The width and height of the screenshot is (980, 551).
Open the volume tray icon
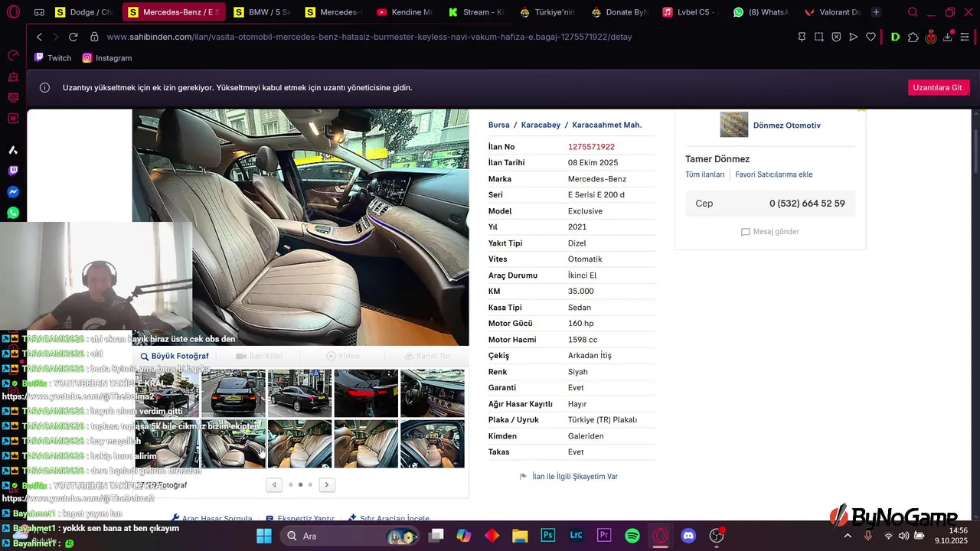904,536
